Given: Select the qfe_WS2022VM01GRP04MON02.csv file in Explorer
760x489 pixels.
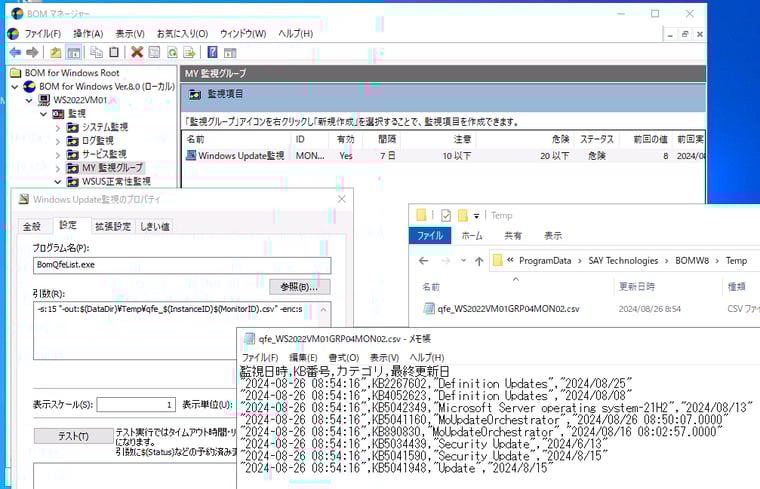Looking at the screenshot, I should [x=508, y=309].
